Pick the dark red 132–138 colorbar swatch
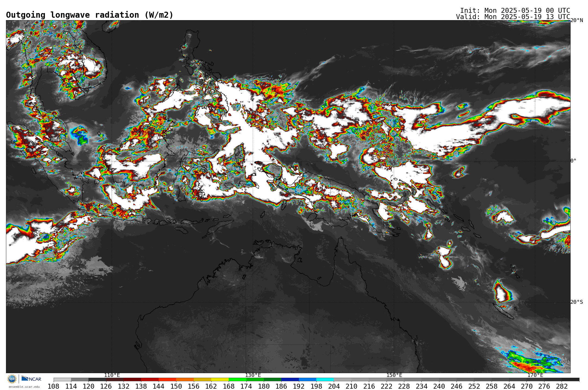This screenshot has height=390, width=588. coord(132,379)
